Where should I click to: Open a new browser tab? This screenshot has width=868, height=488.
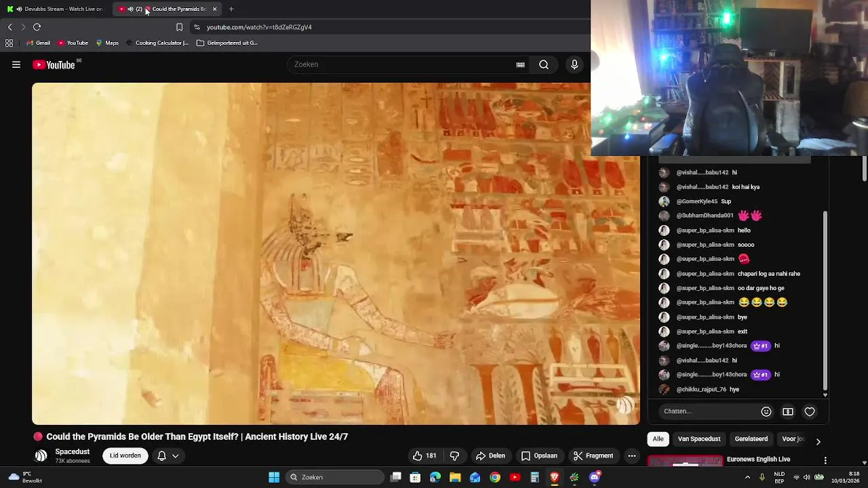coord(231,9)
